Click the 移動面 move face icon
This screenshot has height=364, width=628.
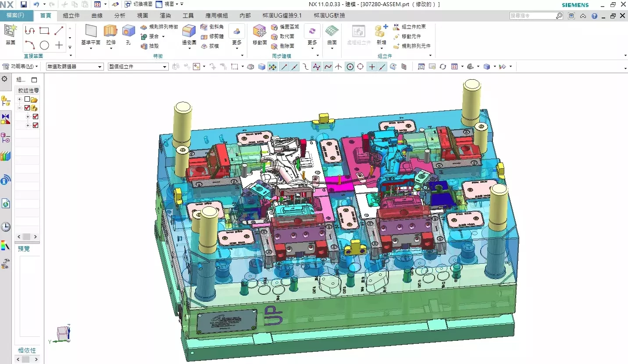(x=260, y=35)
